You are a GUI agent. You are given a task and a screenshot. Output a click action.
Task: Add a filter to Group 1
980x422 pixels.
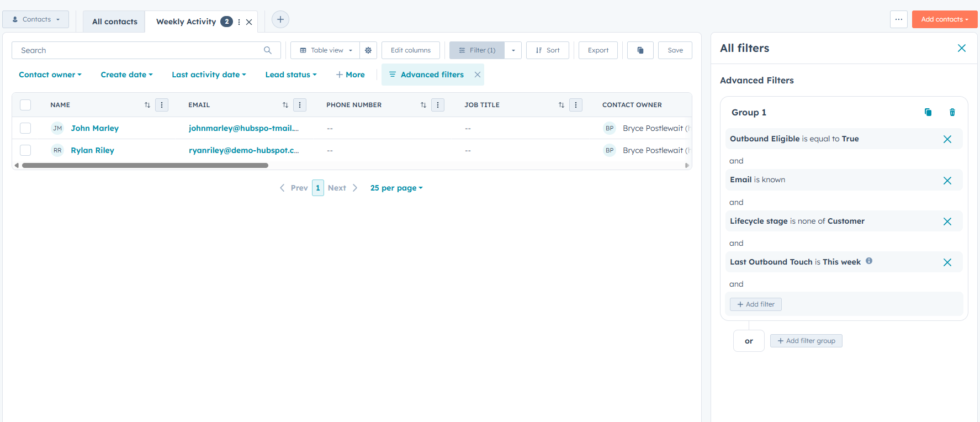[x=756, y=304]
